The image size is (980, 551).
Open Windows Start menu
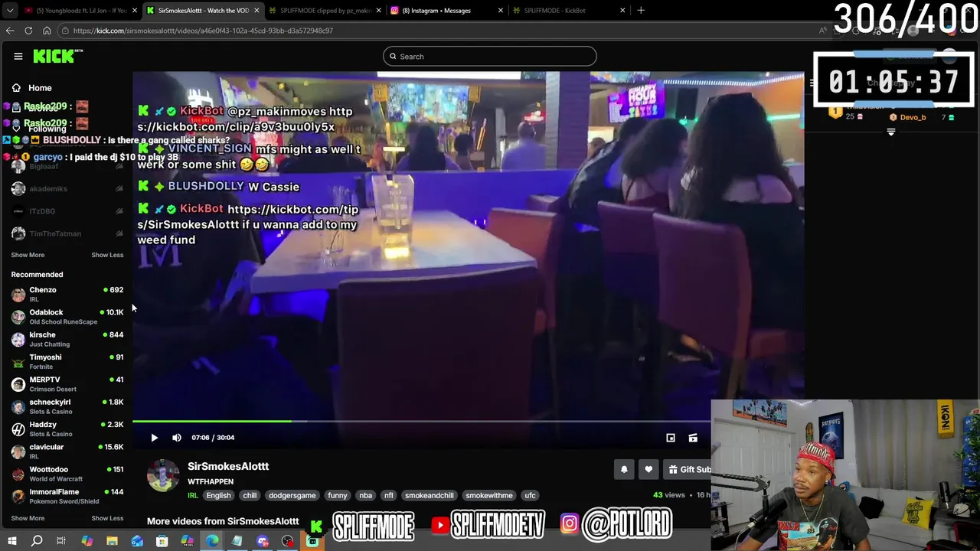coord(11,541)
